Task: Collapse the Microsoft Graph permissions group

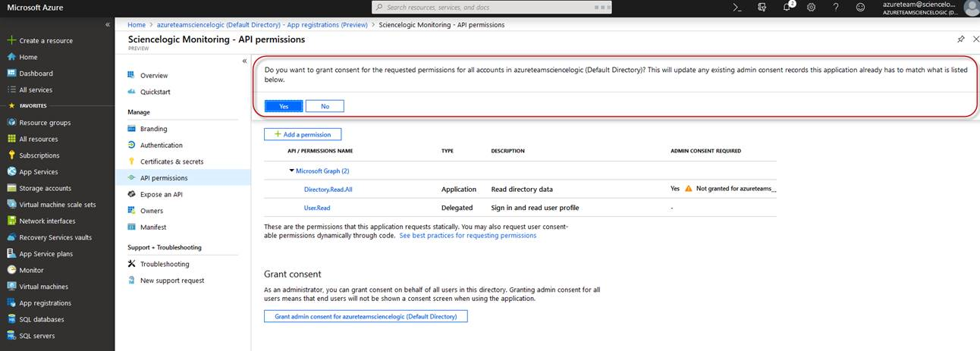Action: pos(291,171)
